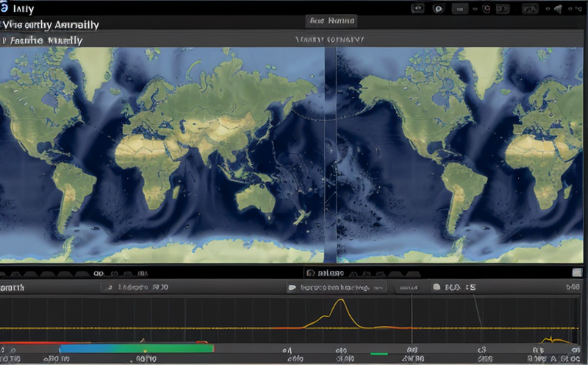588x365 pixels.
Task: Click the tag icon before the timeline label field
Action: pyautogui.click(x=292, y=288)
